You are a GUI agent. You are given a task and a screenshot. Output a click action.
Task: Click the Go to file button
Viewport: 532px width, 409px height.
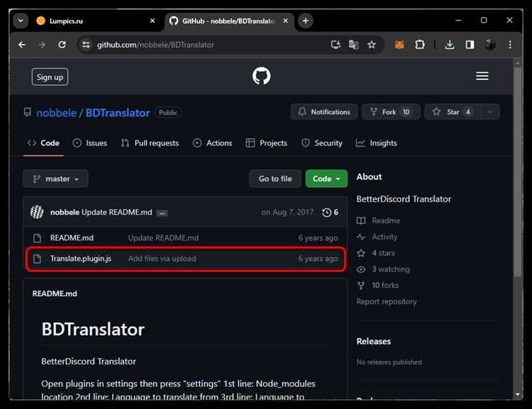275,179
